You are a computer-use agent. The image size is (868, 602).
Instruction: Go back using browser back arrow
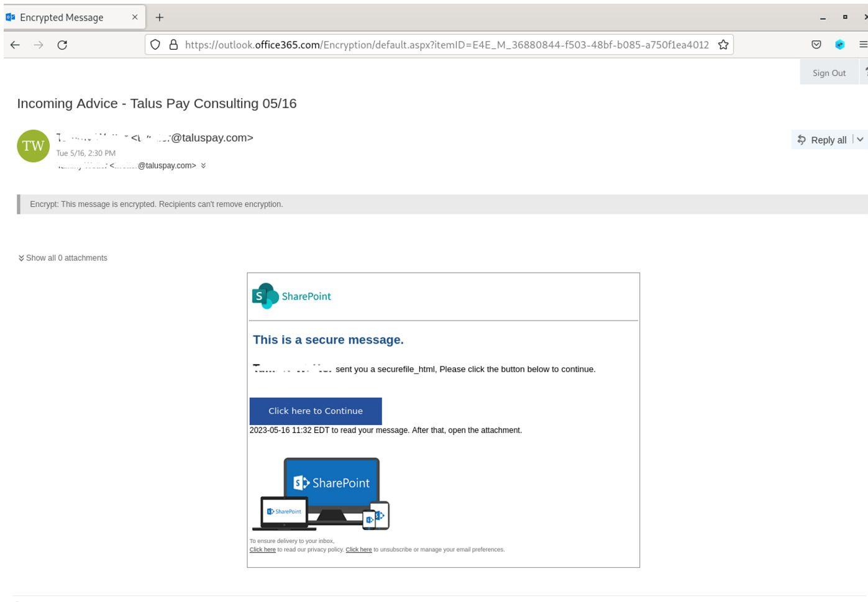click(x=15, y=45)
